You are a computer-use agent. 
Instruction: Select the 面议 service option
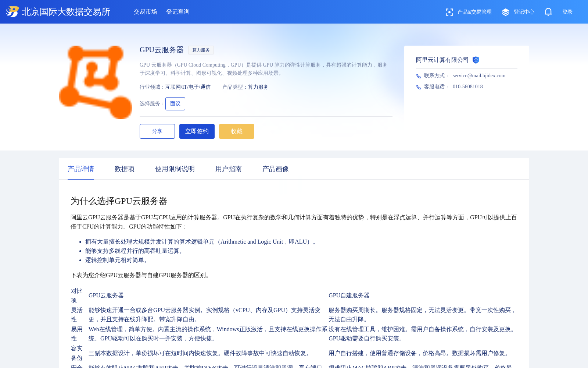pyautogui.click(x=175, y=104)
